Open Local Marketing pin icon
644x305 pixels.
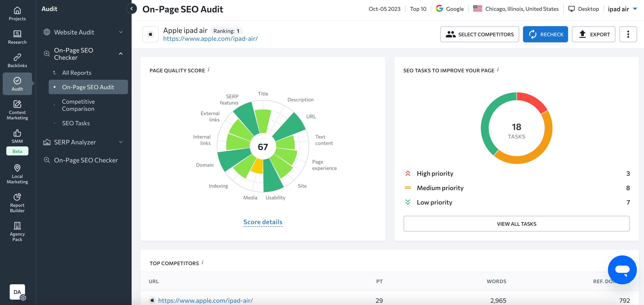pos(17,168)
